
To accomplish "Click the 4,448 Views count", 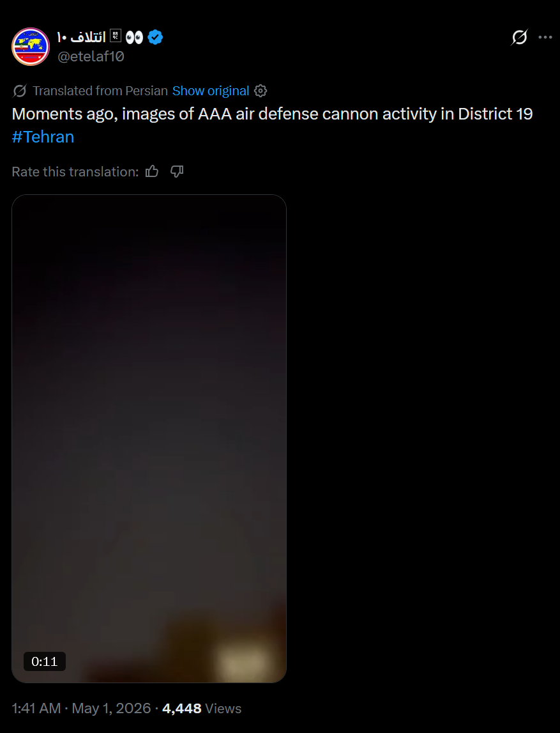I will (x=202, y=708).
